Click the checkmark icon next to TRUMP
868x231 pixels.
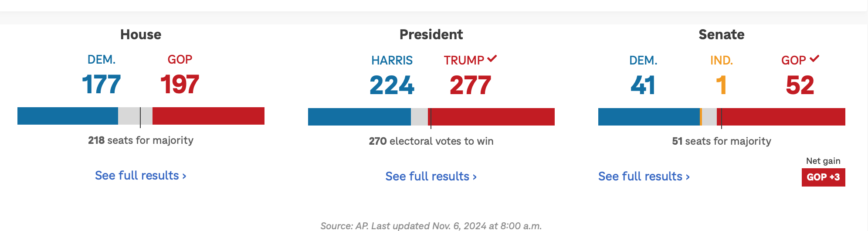[x=492, y=58]
